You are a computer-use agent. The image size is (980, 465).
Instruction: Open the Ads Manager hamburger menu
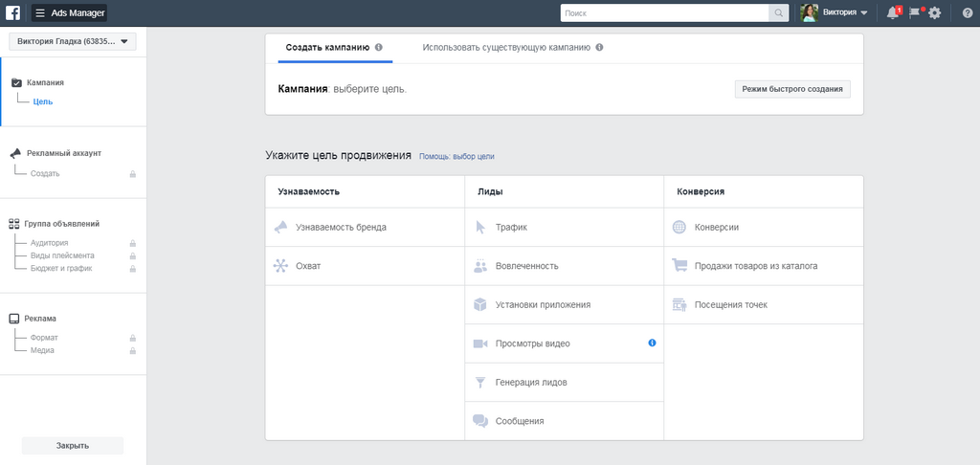[40, 13]
